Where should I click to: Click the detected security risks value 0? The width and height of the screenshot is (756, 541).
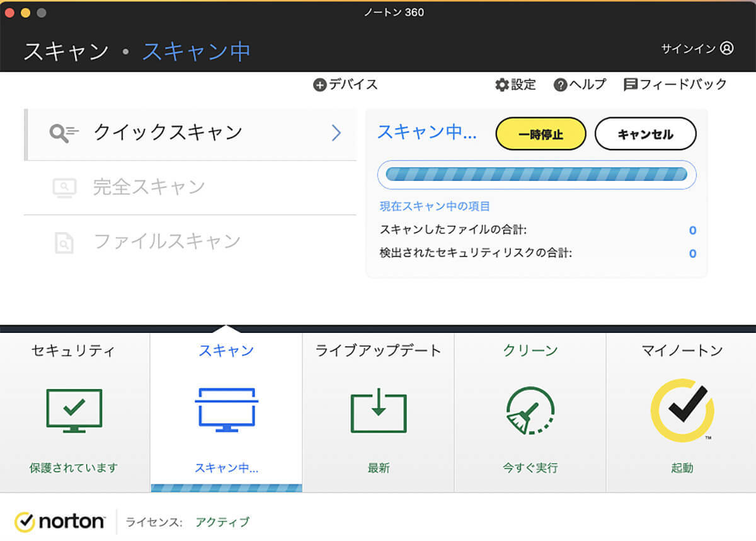[x=692, y=253]
